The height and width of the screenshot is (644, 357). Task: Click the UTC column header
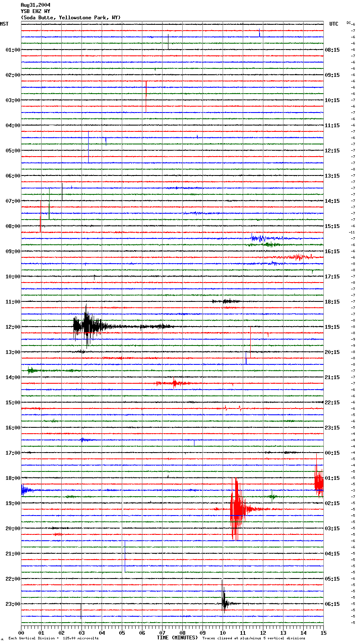334,24
